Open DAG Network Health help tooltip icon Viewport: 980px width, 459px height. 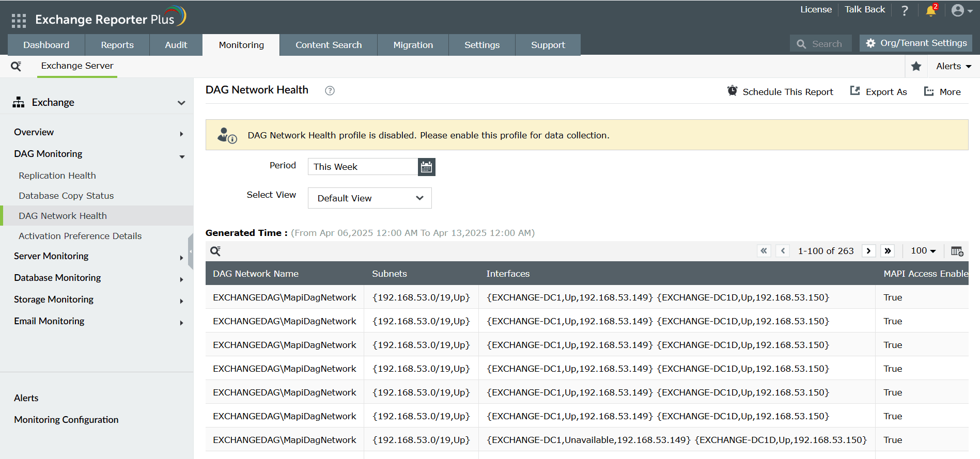click(330, 91)
